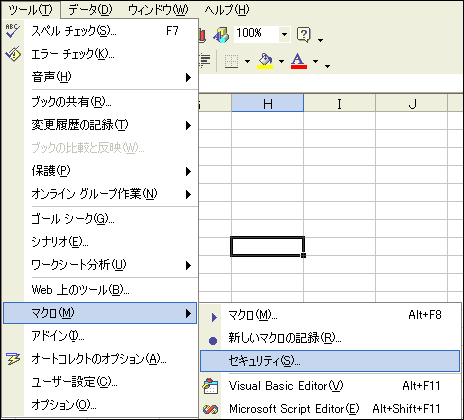Open Visual Basic Editor(V) submenu item
This screenshot has height=420, width=464.
click(x=330, y=386)
